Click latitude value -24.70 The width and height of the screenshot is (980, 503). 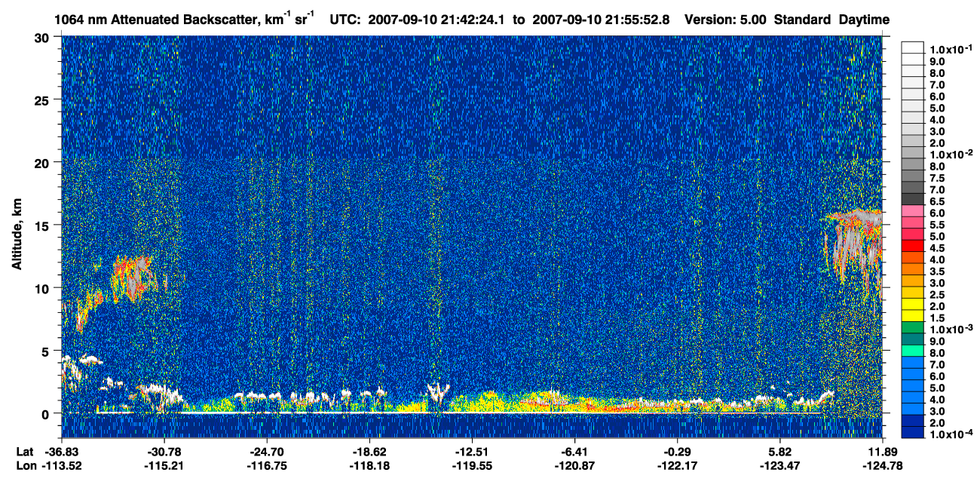[x=266, y=451]
